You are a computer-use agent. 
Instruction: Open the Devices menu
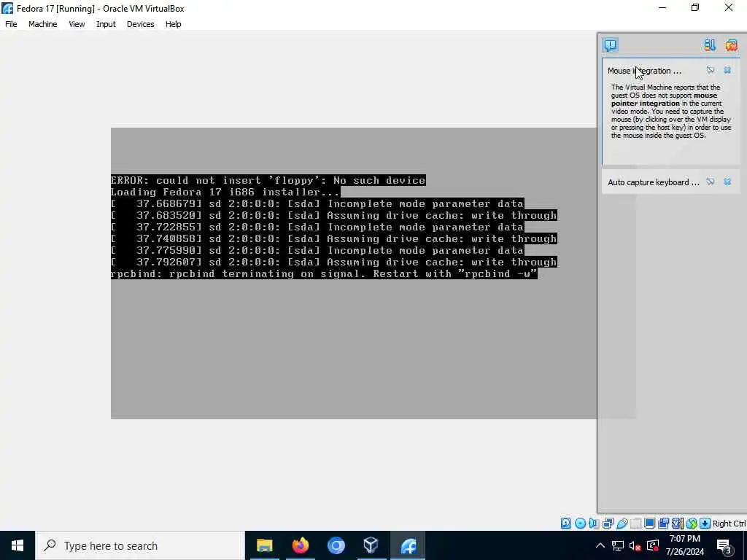140,24
